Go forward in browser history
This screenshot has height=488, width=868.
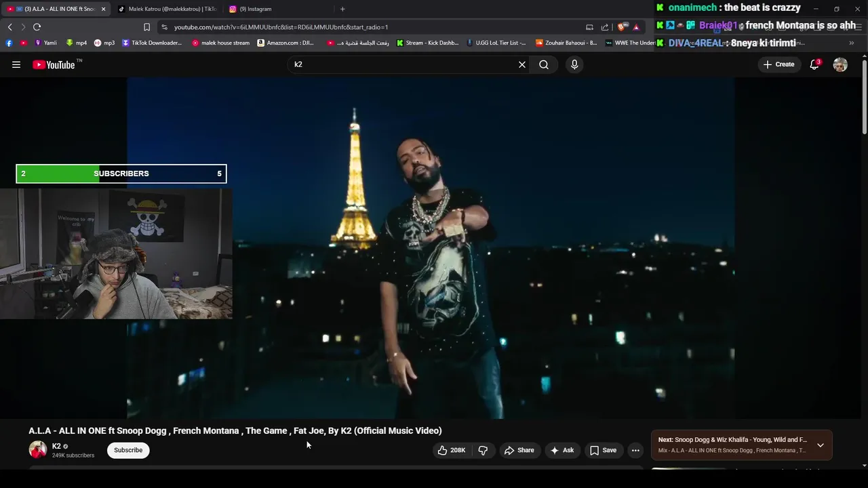[x=23, y=27]
